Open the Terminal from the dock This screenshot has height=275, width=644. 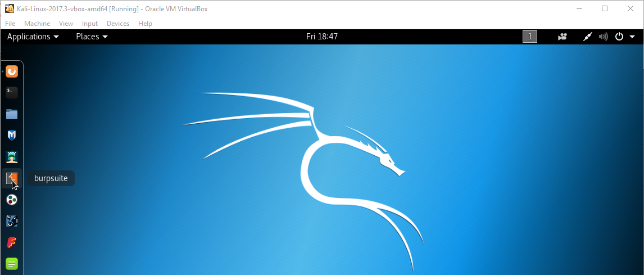click(x=12, y=92)
